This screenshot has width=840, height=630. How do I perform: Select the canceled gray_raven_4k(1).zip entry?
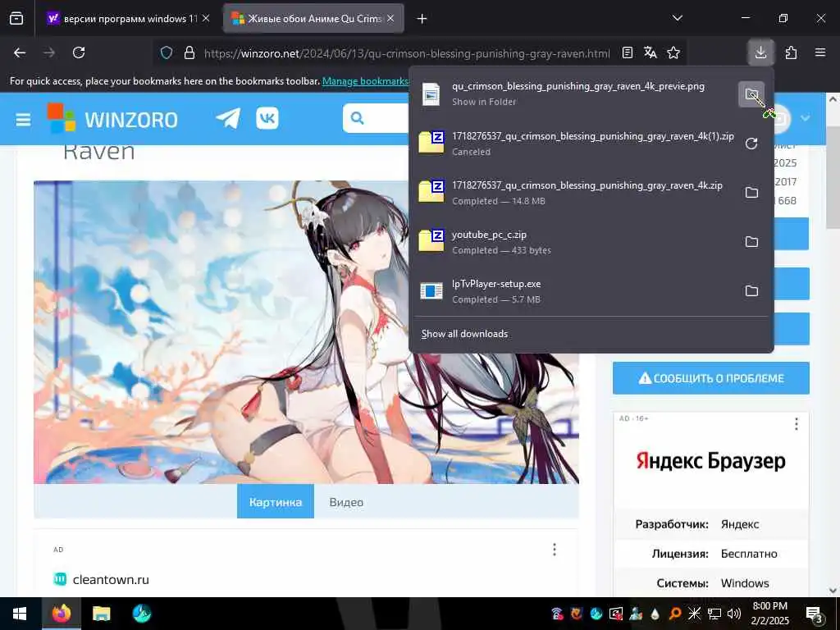[575, 144]
